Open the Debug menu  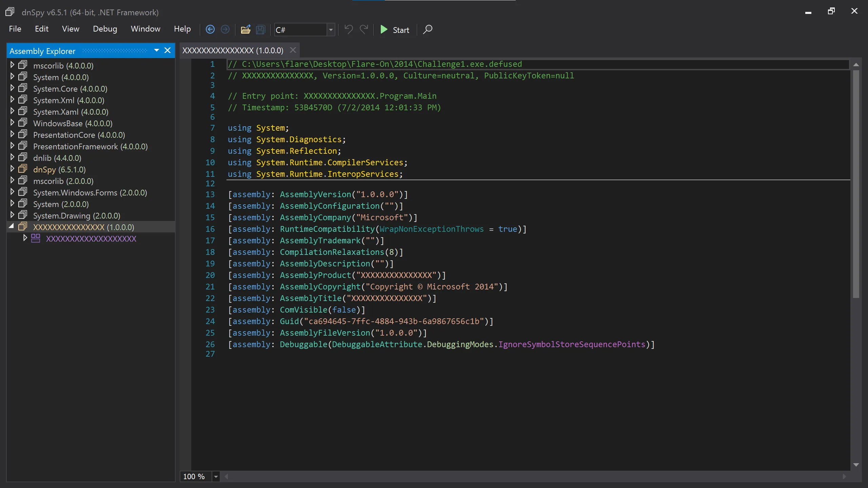[x=105, y=29]
